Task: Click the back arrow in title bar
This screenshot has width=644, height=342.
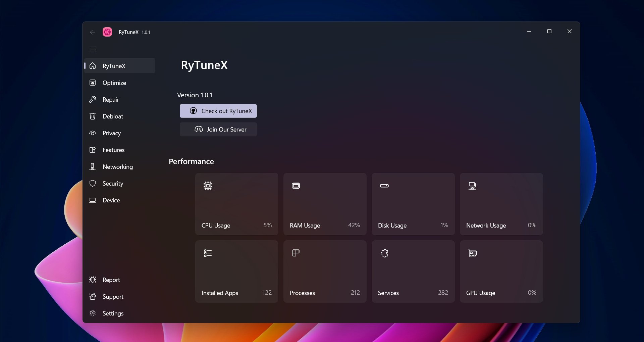Action: (x=93, y=32)
